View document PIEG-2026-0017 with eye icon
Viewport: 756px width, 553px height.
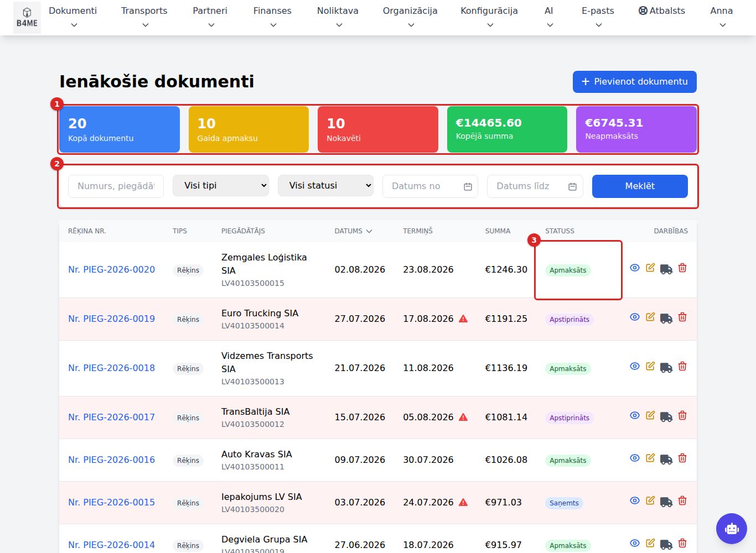[635, 415]
